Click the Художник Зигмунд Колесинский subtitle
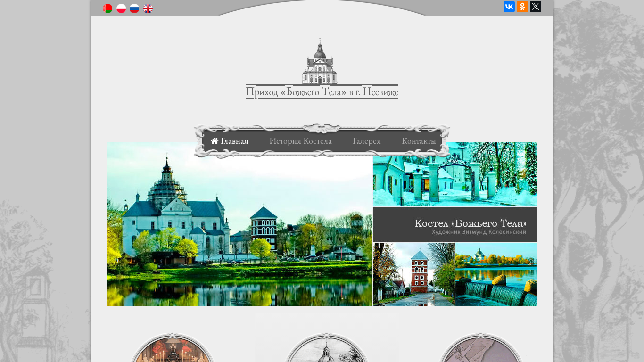 pyautogui.click(x=479, y=232)
